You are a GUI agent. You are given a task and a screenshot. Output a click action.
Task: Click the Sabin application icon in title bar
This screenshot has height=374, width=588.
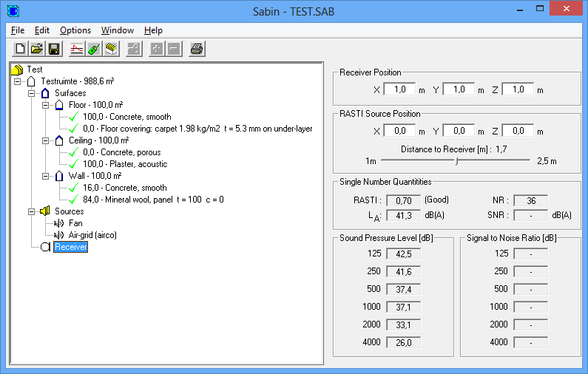coord(13,11)
